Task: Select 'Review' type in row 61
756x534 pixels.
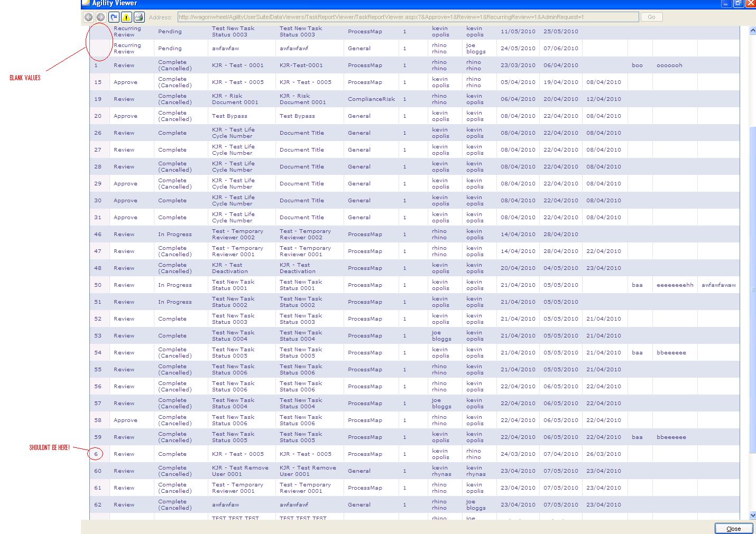Action: click(124, 488)
